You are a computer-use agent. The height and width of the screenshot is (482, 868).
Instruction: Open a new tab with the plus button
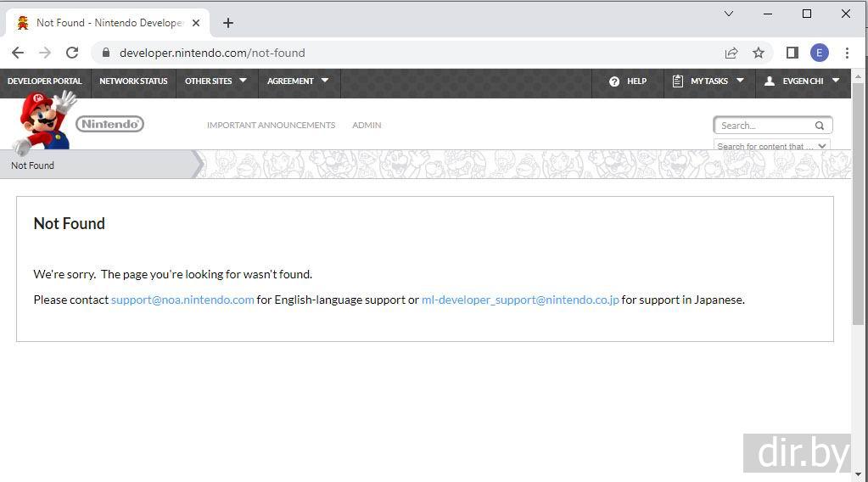(228, 23)
